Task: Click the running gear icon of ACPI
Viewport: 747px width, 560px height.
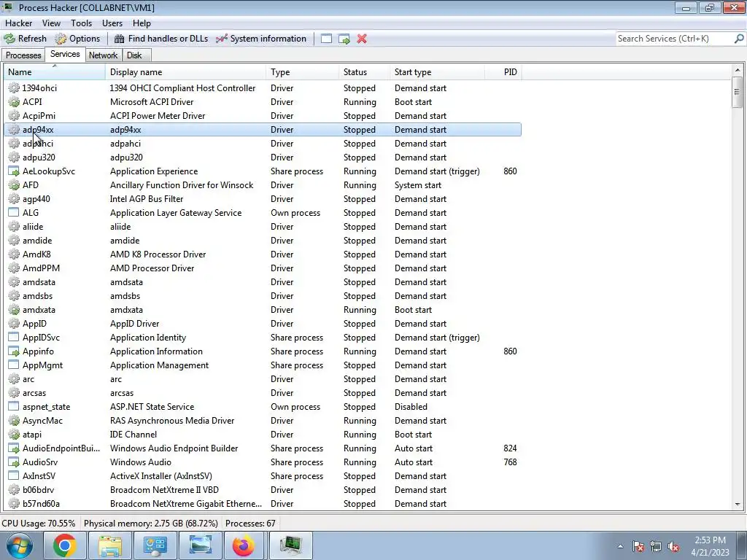Action: (x=14, y=102)
